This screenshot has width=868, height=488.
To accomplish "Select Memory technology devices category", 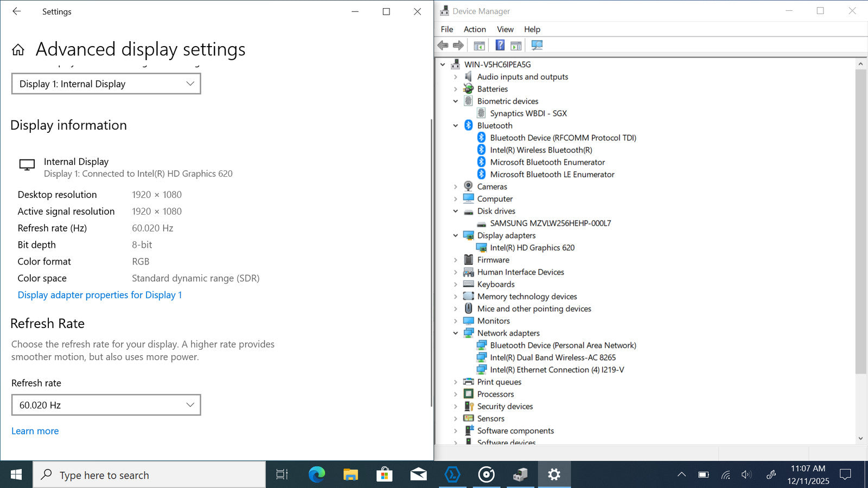I will point(527,297).
